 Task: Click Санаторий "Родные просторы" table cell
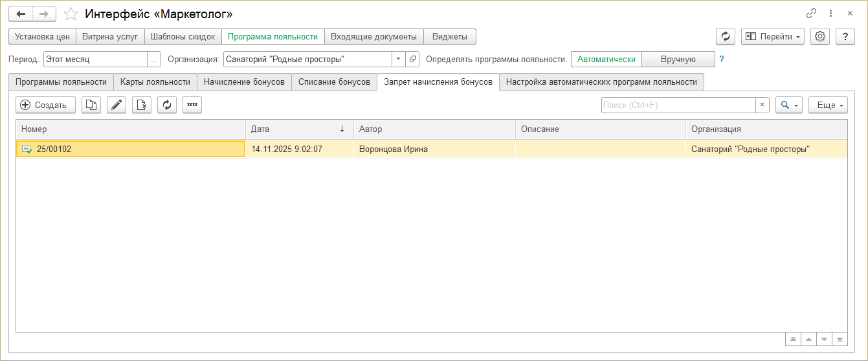[x=766, y=149]
